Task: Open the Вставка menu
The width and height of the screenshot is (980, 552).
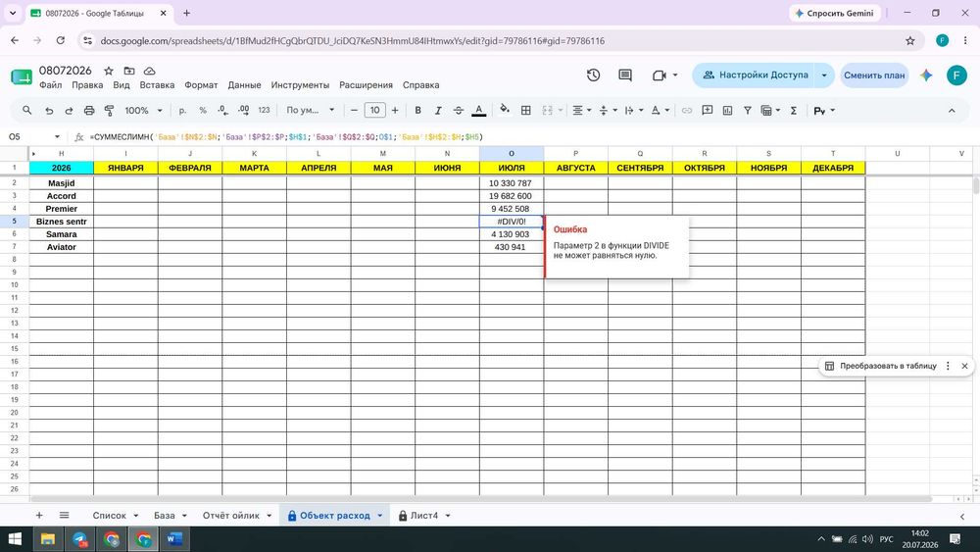Action: pyautogui.click(x=157, y=85)
